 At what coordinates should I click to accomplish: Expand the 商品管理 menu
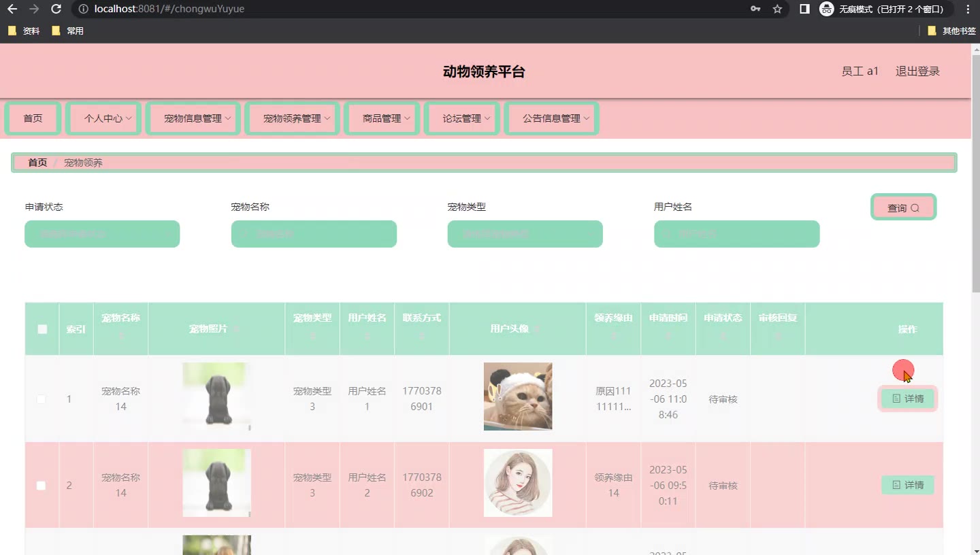(382, 118)
